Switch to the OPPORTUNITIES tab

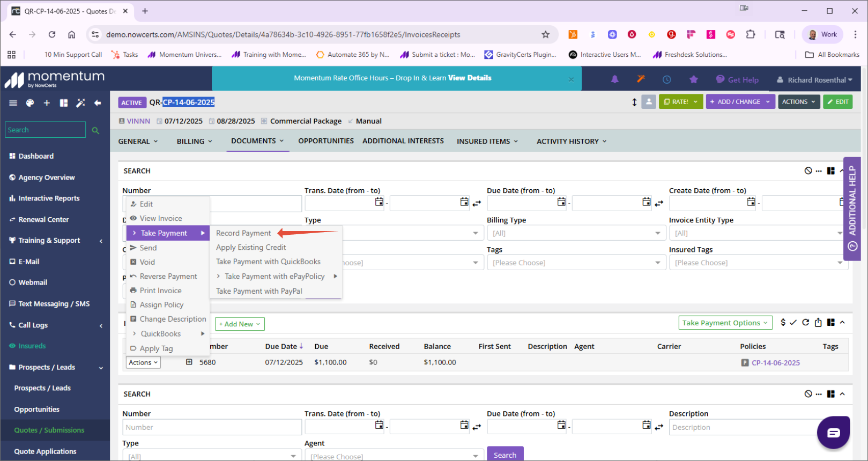pyautogui.click(x=326, y=141)
